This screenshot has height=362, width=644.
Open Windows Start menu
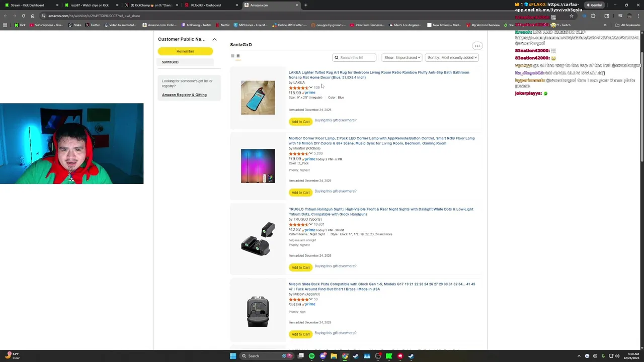tap(233, 356)
